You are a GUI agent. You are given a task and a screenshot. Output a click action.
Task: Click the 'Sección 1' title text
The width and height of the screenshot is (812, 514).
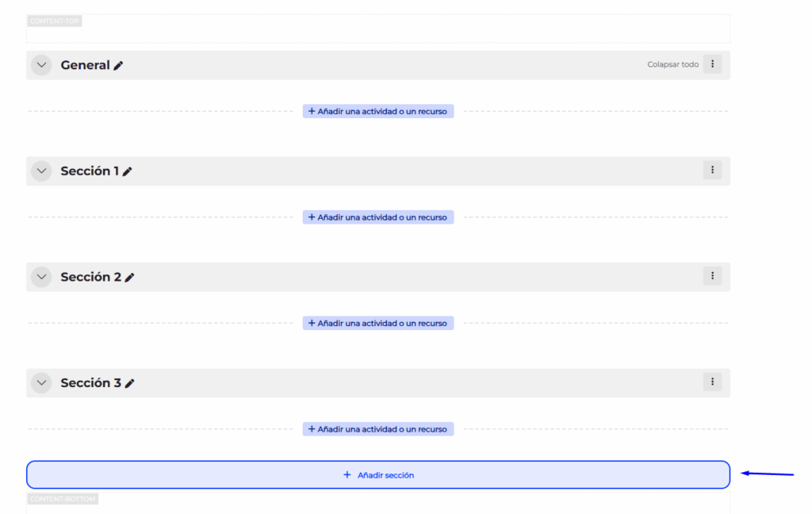(90, 171)
